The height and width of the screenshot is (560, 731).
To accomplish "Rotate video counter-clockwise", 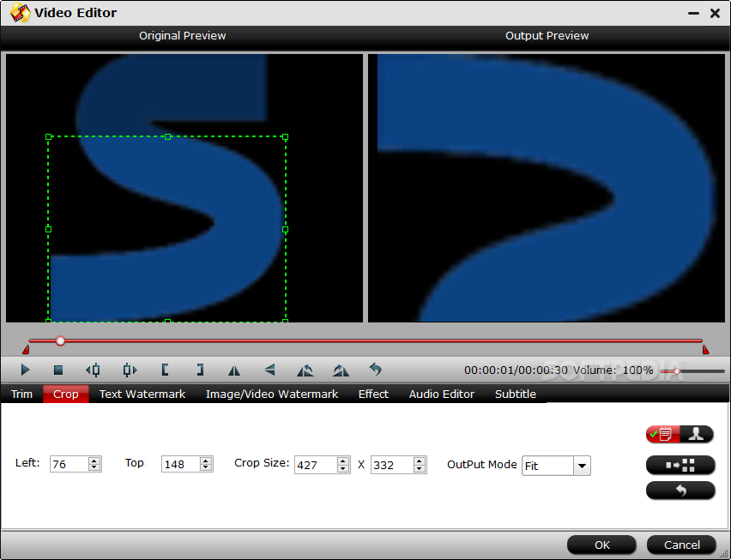I will pyautogui.click(x=305, y=370).
